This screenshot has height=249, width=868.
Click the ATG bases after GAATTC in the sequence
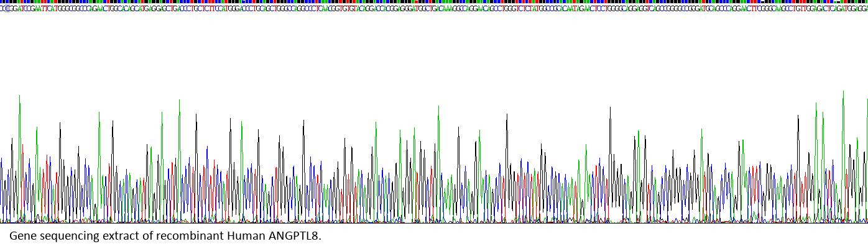tap(36, 9)
